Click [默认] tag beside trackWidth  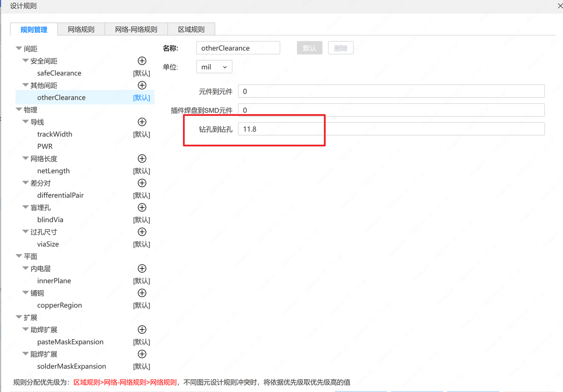pyautogui.click(x=142, y=134)
